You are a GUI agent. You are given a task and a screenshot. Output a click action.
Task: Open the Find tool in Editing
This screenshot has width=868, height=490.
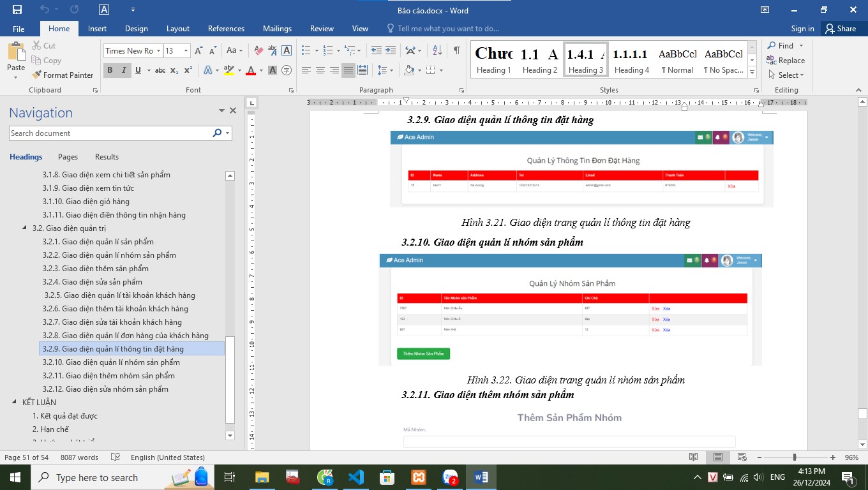[780, 45]
